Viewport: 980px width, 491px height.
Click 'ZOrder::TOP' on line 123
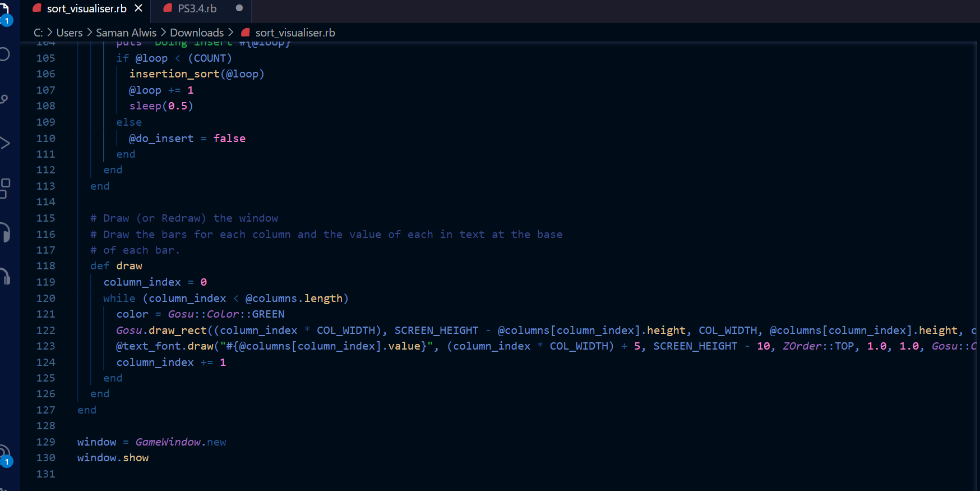click(818, 346)
